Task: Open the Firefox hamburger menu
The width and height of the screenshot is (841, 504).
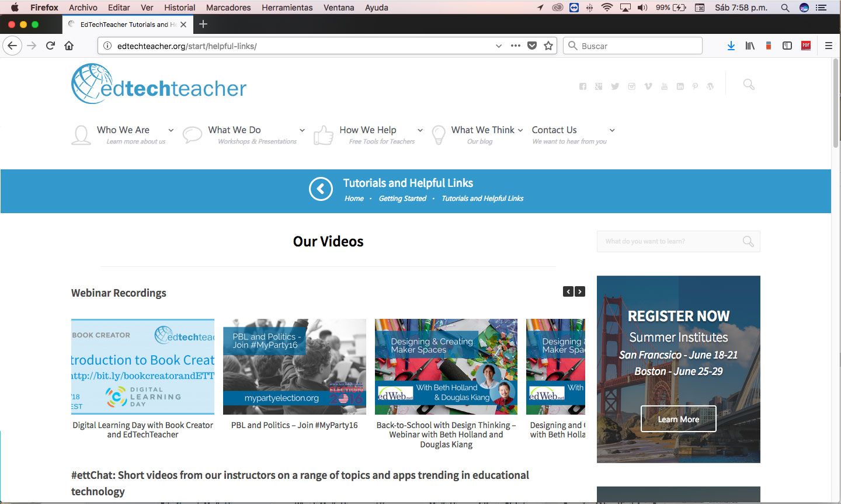Action: pyautogui.click(x=828, y=46)
